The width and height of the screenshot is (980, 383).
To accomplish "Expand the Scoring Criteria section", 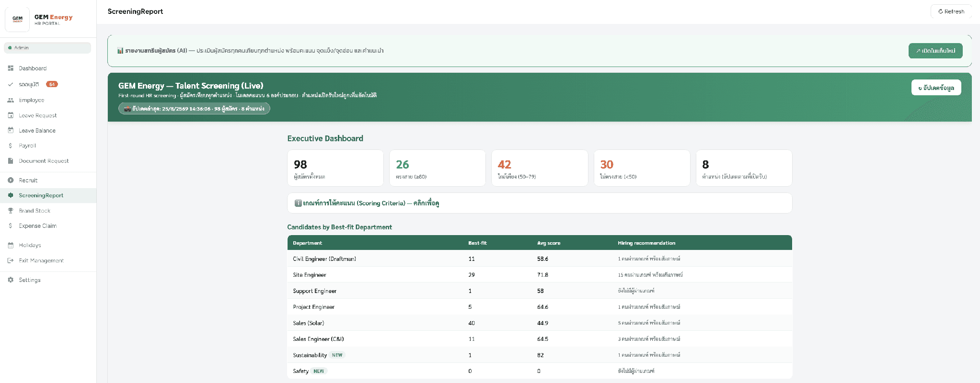I will (540, 203).
